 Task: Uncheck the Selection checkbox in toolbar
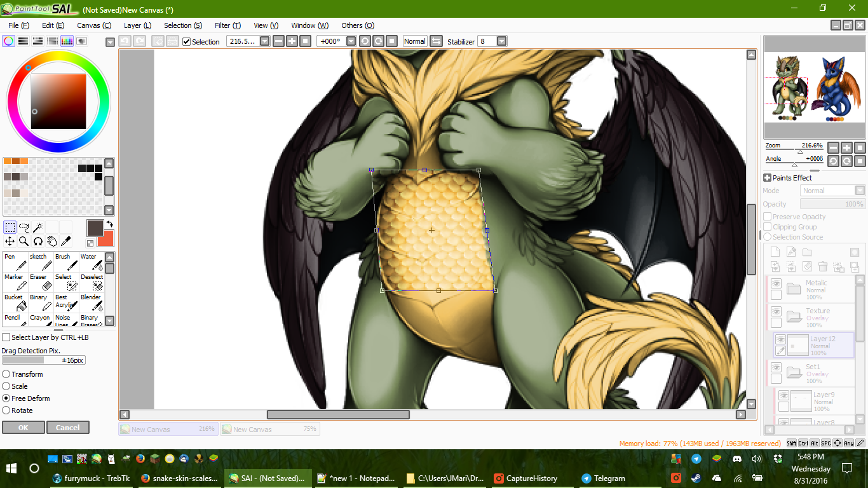(187, 42)
